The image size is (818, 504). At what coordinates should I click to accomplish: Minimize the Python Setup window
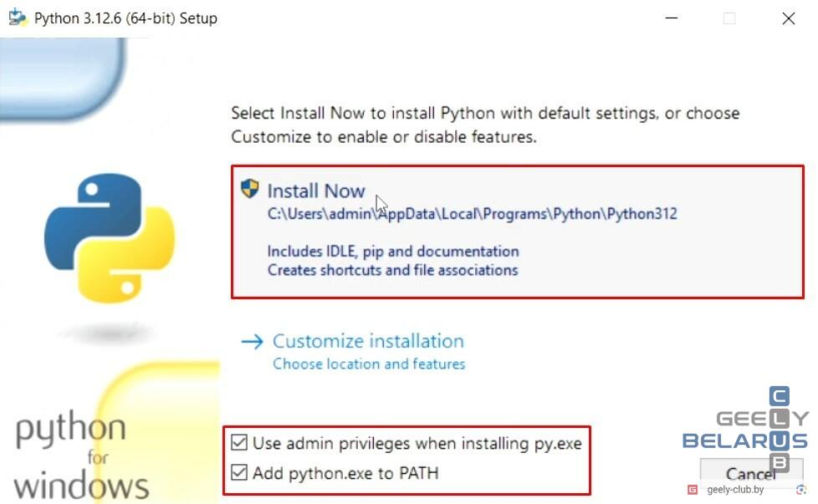click(672, 18)
